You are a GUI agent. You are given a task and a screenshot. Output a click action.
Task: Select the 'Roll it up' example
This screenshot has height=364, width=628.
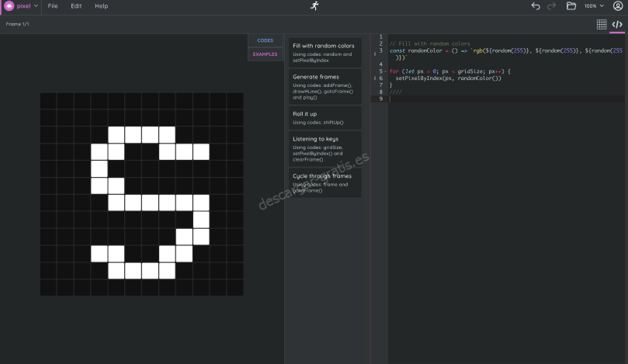pos(324,117)
